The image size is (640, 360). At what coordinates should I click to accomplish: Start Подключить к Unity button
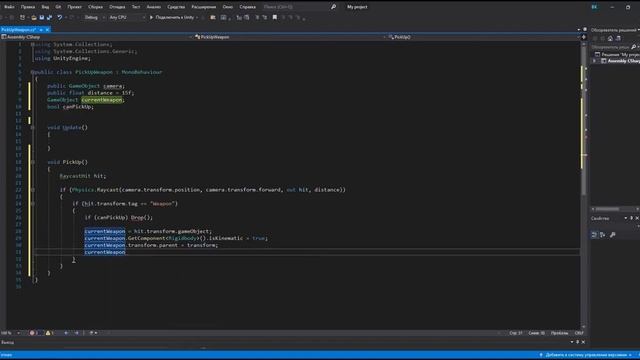172,18
